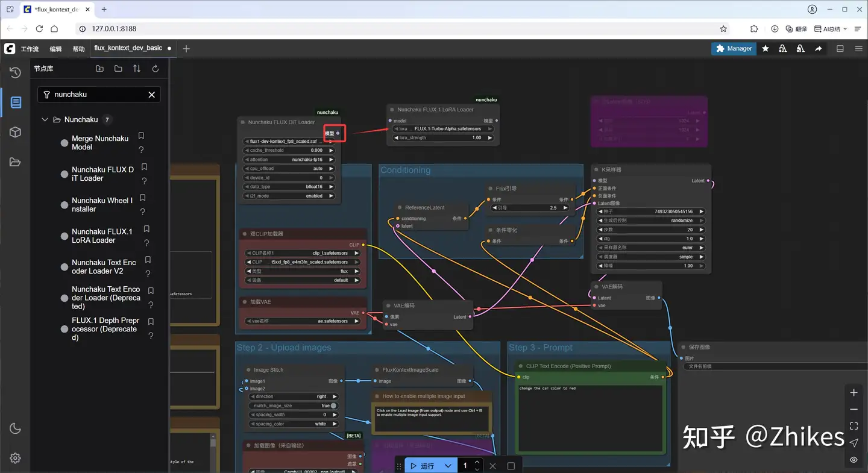The image size is (868, 473).
Task: Toggle match_image_size on Image Stitch node
Action: [x=294, y=406]
